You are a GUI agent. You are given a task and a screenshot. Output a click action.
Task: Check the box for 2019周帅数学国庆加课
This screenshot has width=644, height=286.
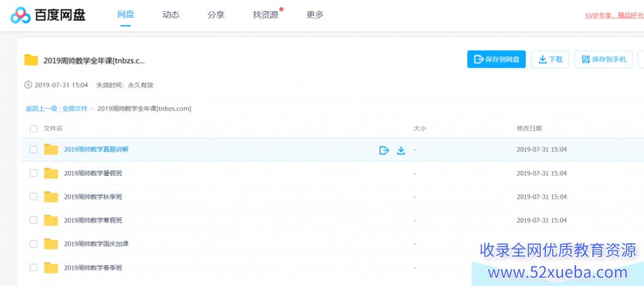33,244
